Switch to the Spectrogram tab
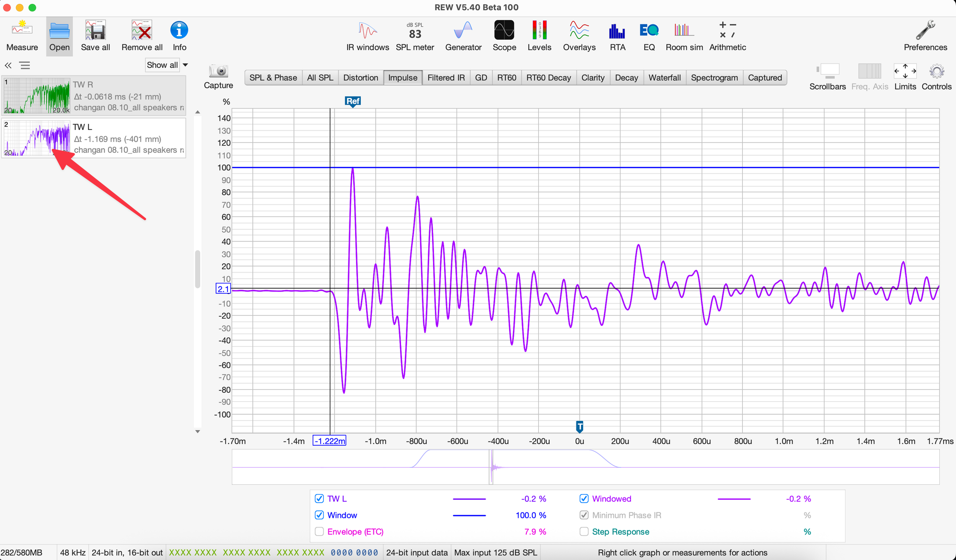The width and height of the screenshot is (956, 560). (714, 78)
